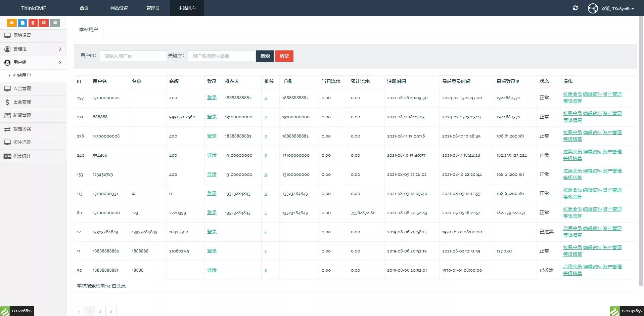Click the red trash can icon
Viewport: 644px width, 316px height.
coord(33,23)
